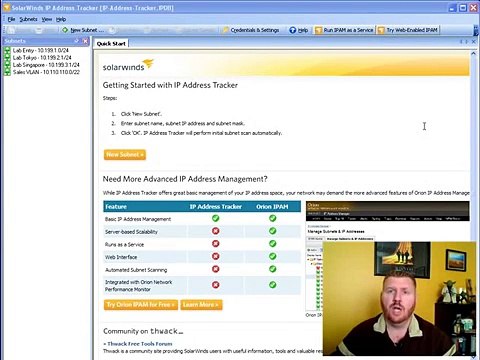
Task: Click the Orion IPAM column header
Action: point(272,207)
